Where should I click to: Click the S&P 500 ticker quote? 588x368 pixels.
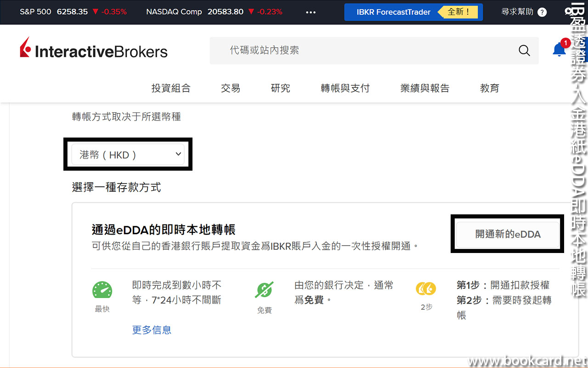(x=73, y=12)
